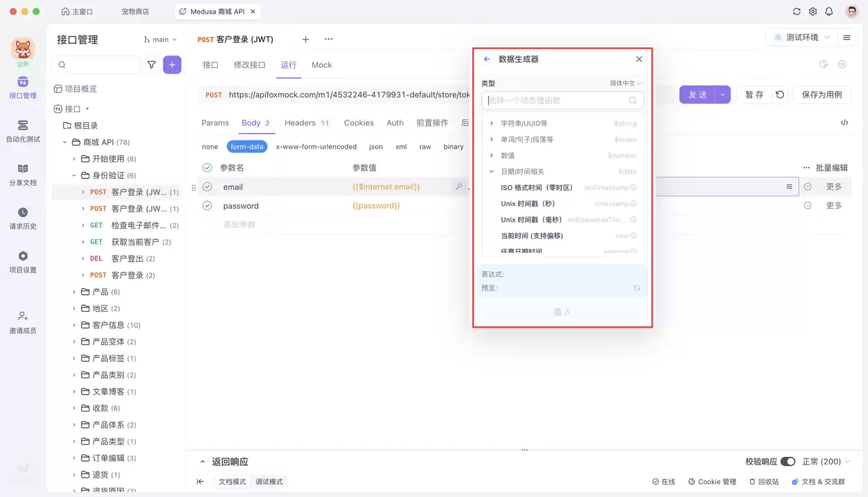Screen dimensions: 868x497
Task: Click the reset undo icon beside 暂存
Action: click(780, 95)
